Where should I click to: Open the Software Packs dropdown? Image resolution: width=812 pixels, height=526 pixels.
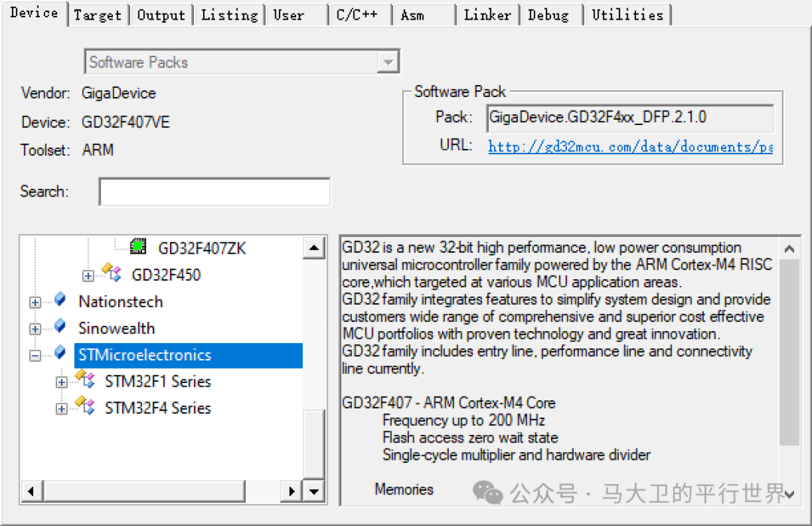point(388,62)
